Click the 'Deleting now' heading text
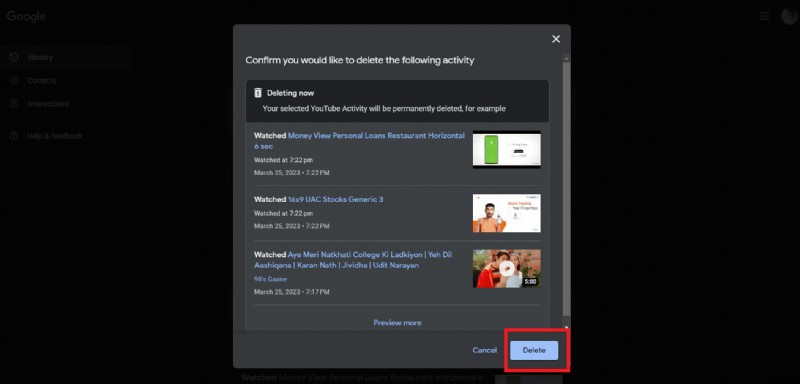Screen dimensions: 800x384 [291, 93]
